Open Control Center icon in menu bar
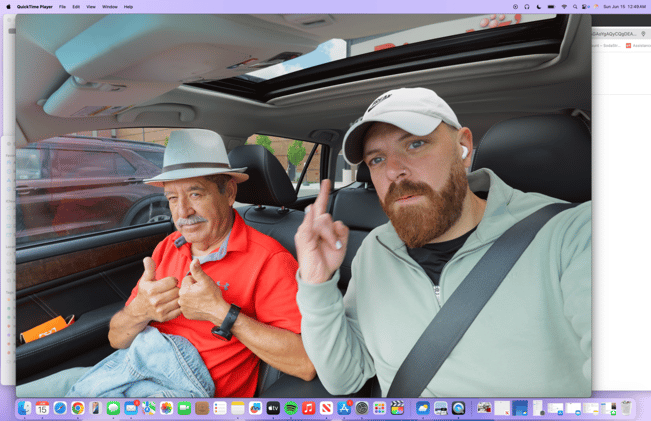 pyautogui.click(x=585, y=7)
